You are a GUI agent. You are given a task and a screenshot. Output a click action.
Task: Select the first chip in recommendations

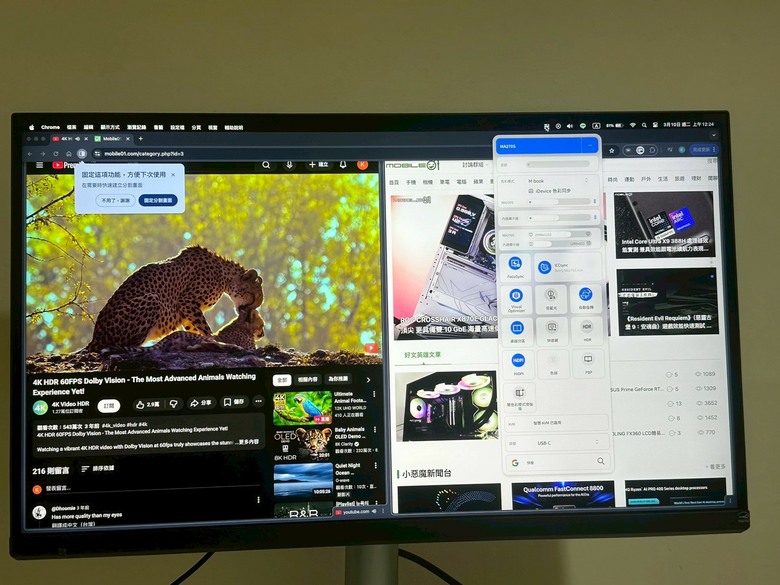tap(282, 380)
